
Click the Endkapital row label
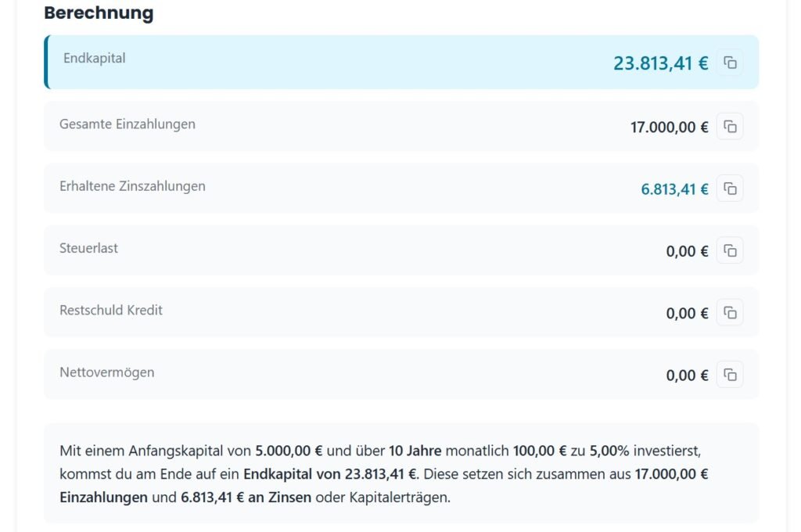tap(94, 59)
